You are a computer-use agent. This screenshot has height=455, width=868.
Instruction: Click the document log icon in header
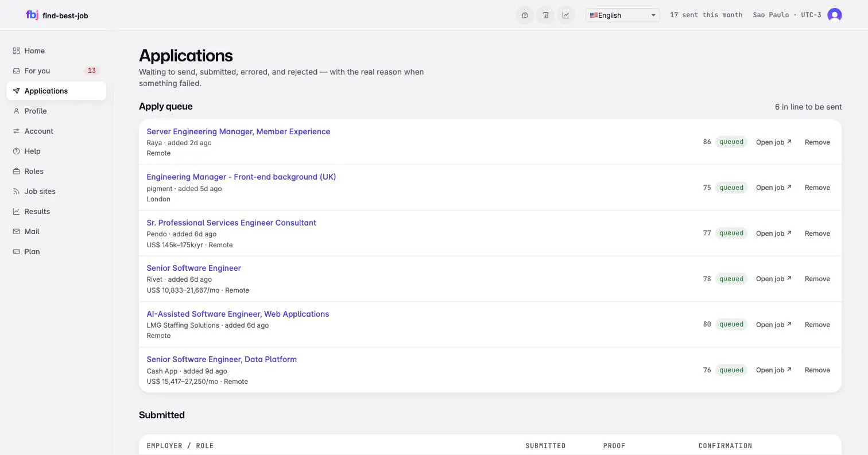click(x=545, y=15)
